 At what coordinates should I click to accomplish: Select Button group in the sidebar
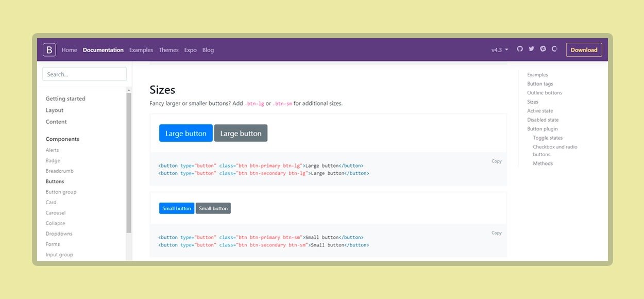point(61,192)
